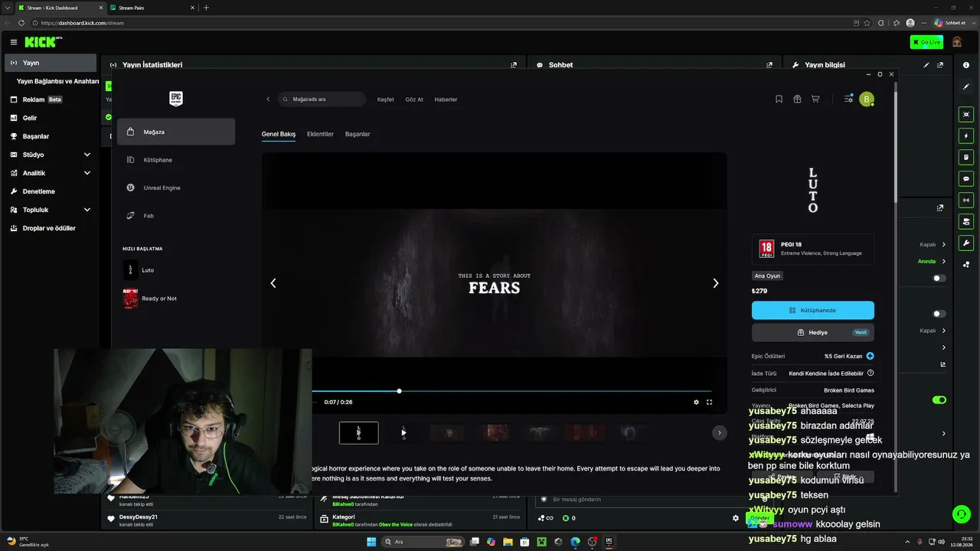Viewport: 980px width, 551px height.
Task: Enter fullscreen on the Luto trailer
Action: click(x=709, y=402)
